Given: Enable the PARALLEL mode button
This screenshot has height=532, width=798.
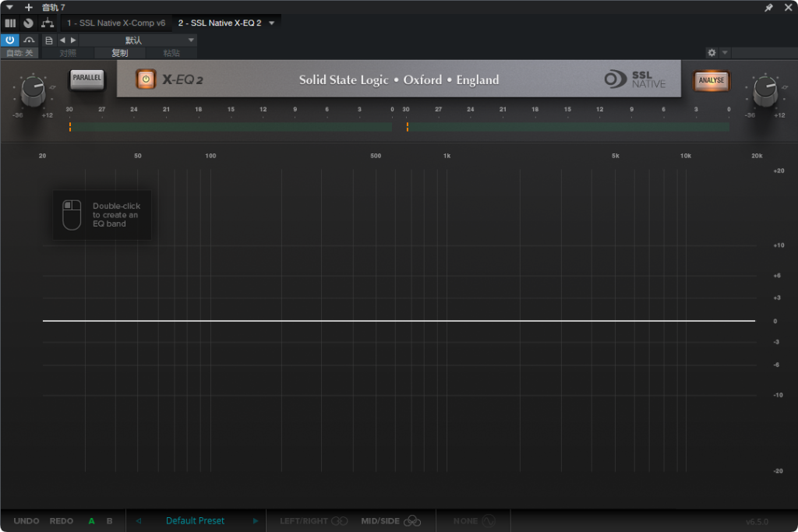Looking at the screenshot, I should [x=87, y=79].
